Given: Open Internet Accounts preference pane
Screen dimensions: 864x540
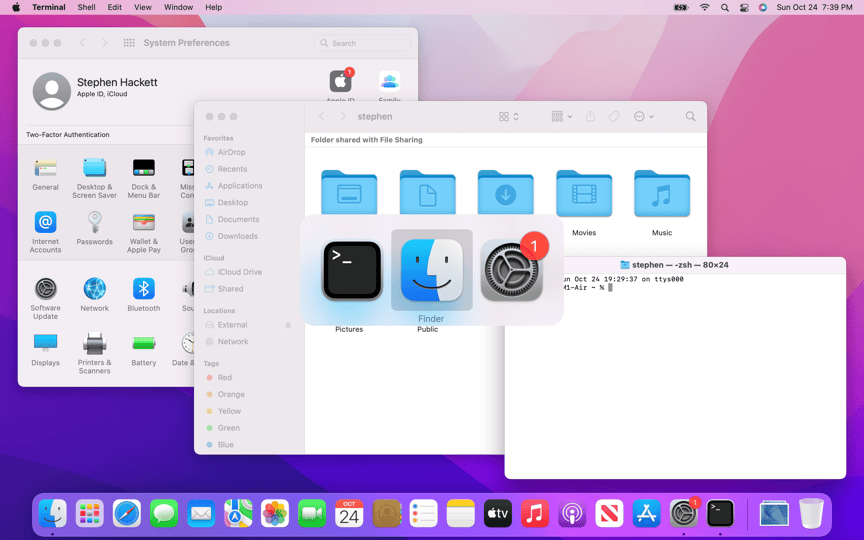Looking at the screenshot, I should pyautogui.click(x=45, y=232).
